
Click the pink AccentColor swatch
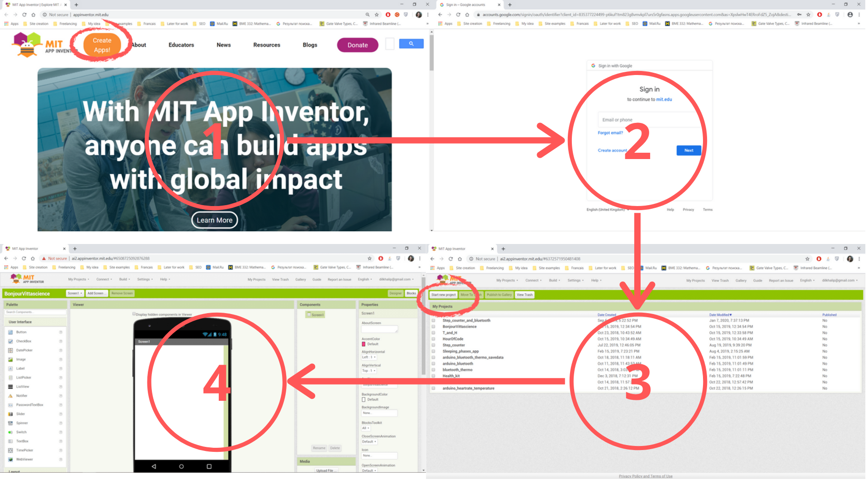[363, 344]
